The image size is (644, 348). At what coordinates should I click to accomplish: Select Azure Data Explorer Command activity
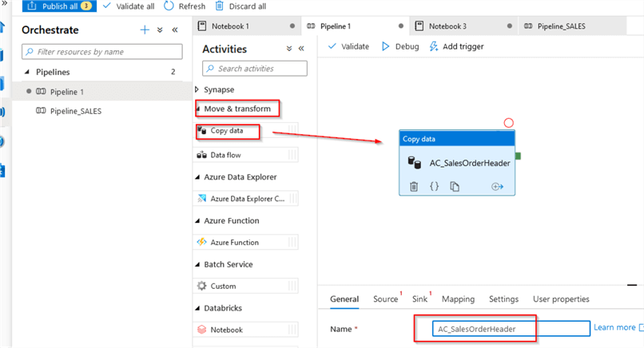245,199
